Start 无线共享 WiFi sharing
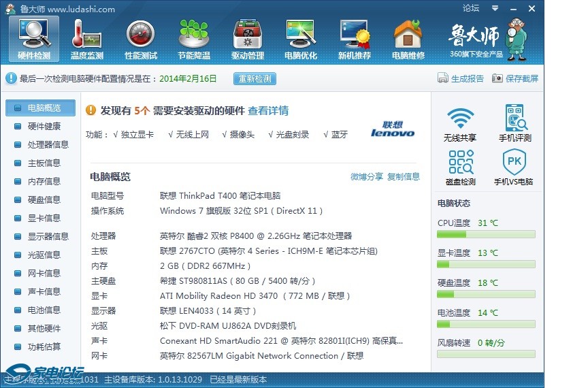The height and width of the screenshot is (388, 588). (x=460, y=123)
